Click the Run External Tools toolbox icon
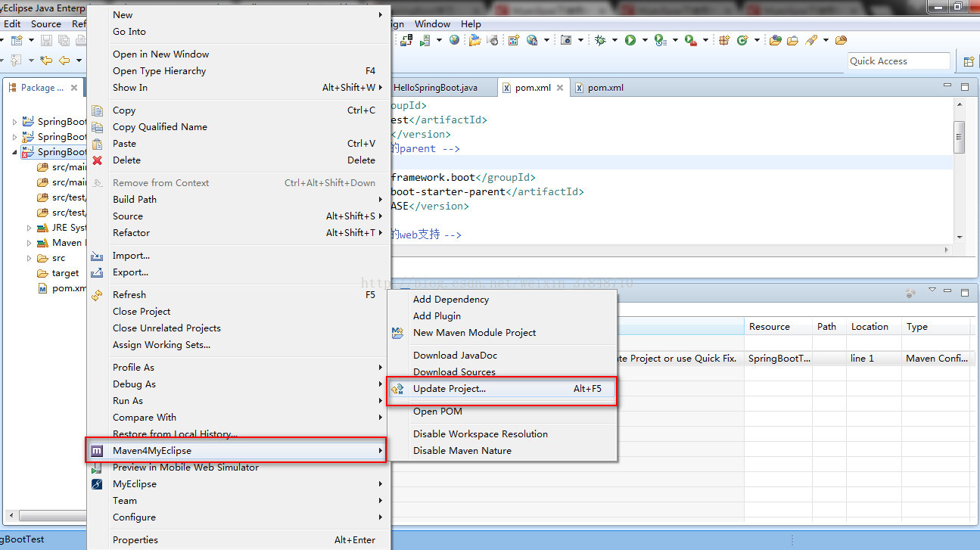 point(690,40)
